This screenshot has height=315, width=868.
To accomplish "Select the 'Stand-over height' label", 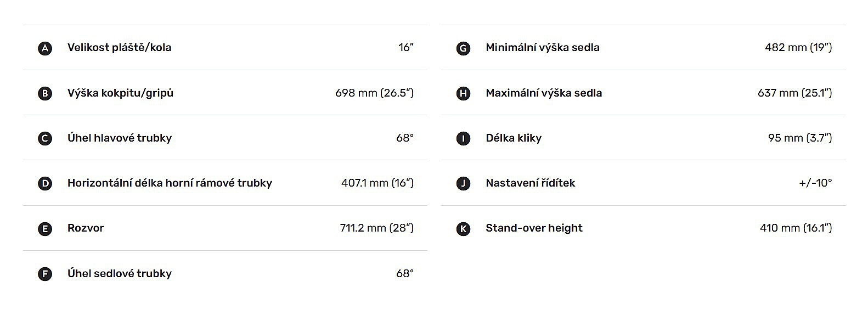I will 534,228.
